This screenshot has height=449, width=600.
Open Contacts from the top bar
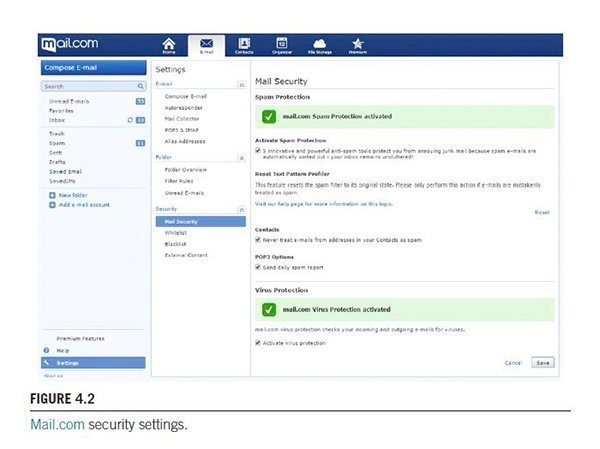(x=244, y=45)
